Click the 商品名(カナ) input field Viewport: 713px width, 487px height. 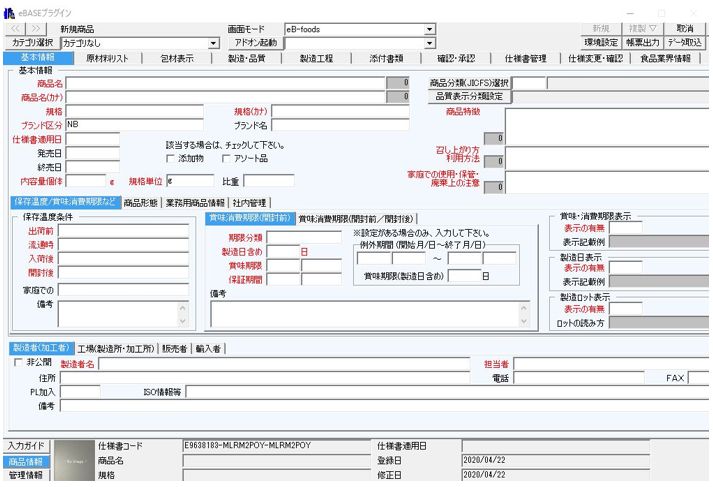[x=225, y=97]
